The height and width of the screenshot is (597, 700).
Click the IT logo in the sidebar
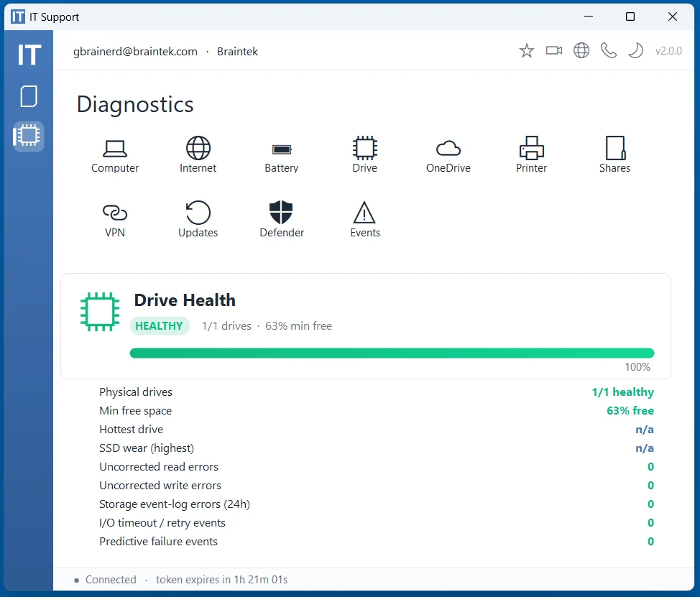(x=29, y=55)
